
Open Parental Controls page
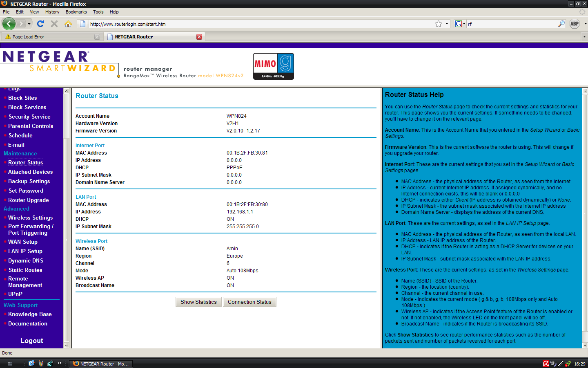pyautogui.click(x=31, y=126)
